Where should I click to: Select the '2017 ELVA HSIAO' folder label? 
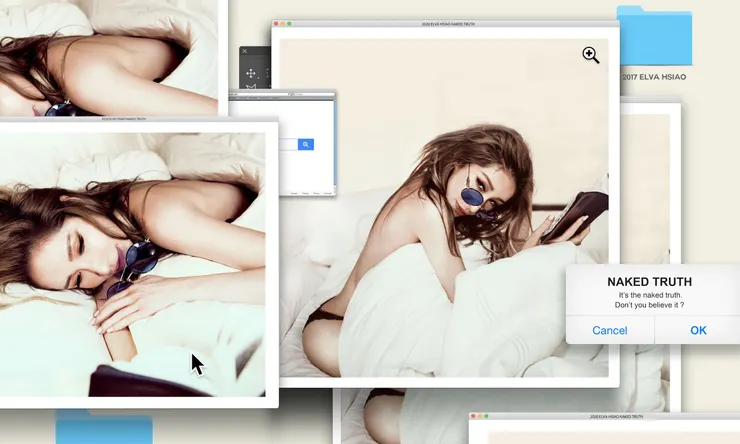coord(654,77)
